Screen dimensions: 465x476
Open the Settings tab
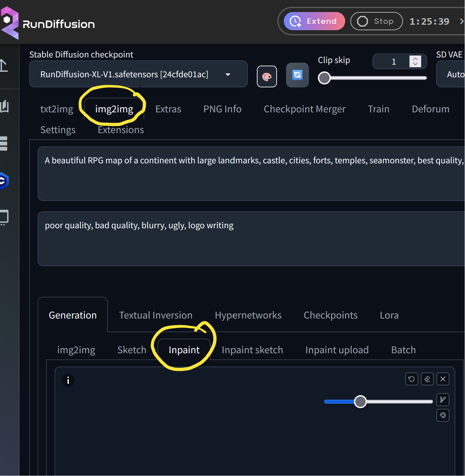coord(58,130)
